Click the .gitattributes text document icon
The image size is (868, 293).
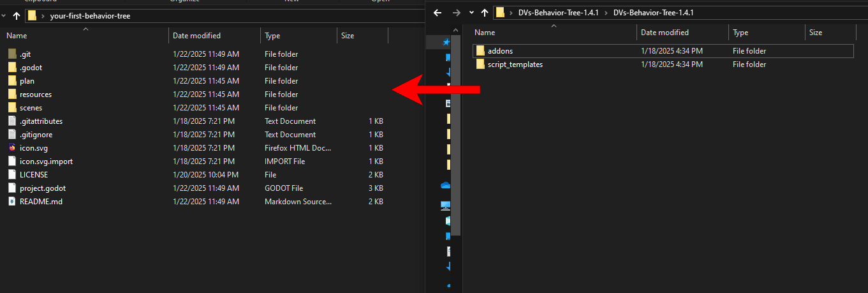point(12,121)
